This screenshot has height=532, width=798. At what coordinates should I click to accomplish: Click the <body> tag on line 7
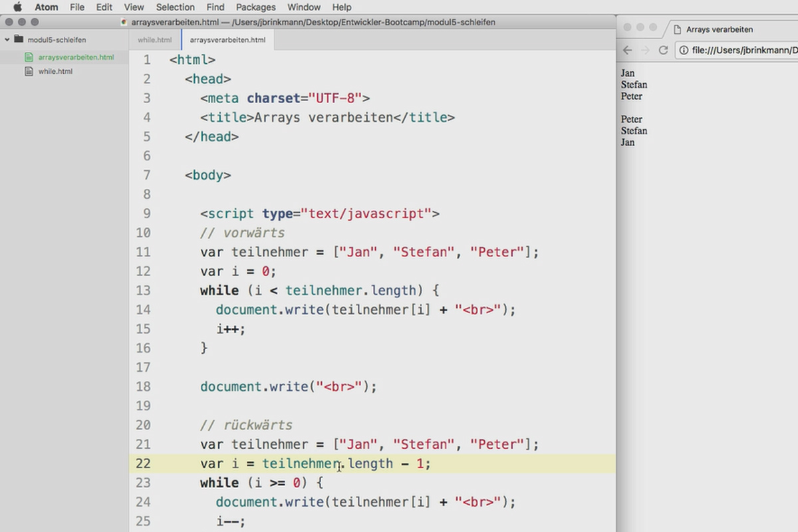[x=208, y=176]
